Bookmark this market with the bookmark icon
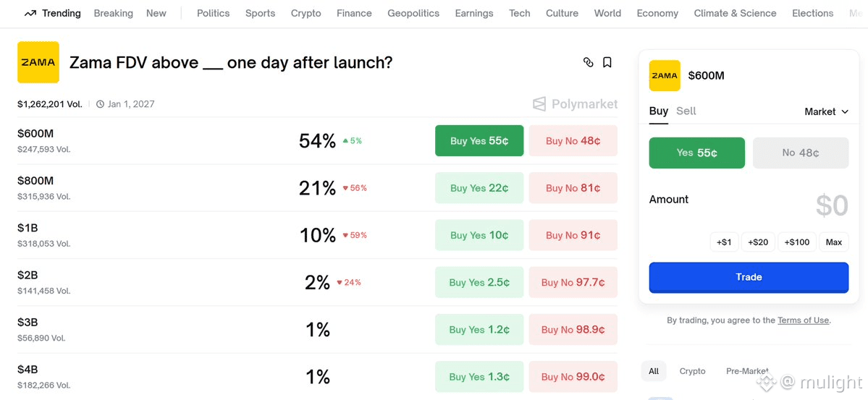The width and height of the screenshot is (868, 400). pyautogui.click(x=607, y=62)
